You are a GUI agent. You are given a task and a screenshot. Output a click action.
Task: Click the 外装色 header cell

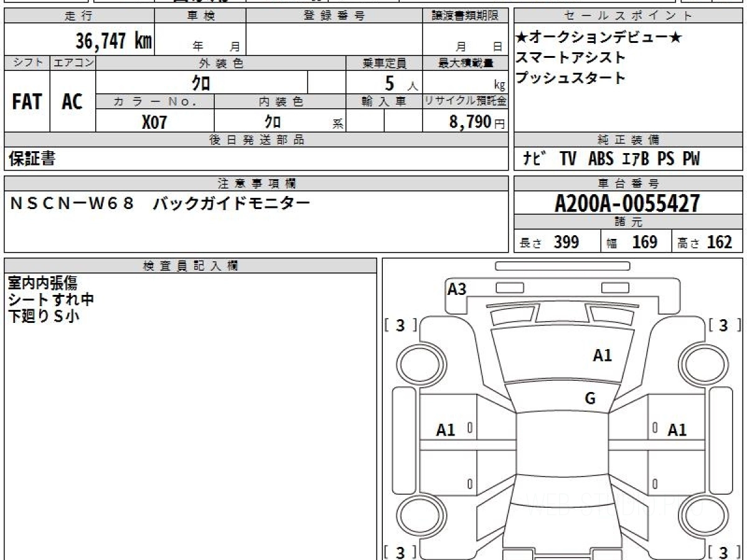221,63
